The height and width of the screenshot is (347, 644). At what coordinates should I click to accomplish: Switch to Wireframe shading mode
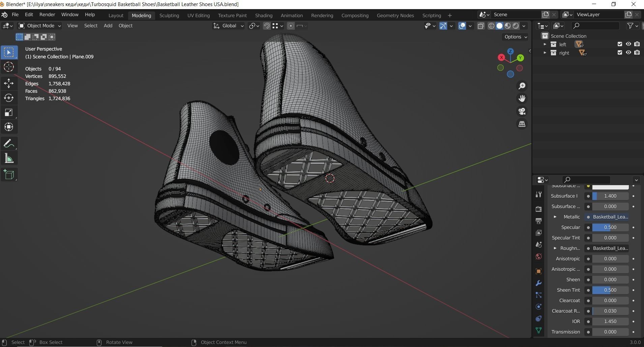(x=492, y=26)
